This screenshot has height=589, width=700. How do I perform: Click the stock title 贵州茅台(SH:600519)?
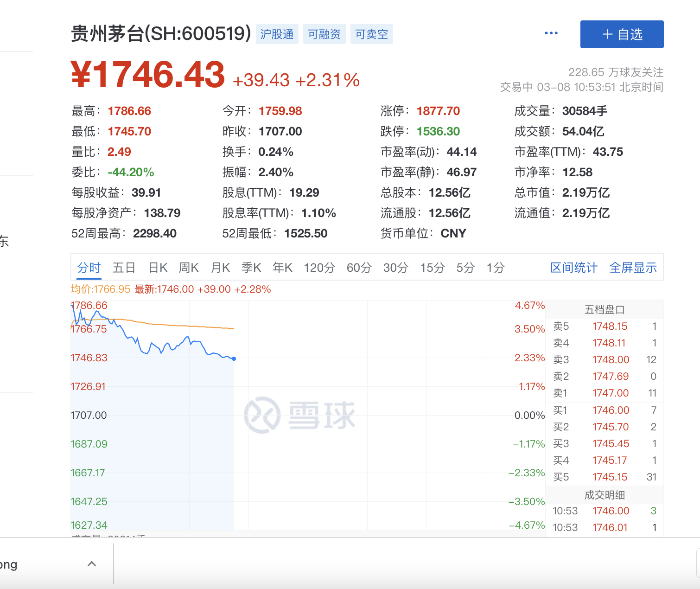click(x=161, y=34)
